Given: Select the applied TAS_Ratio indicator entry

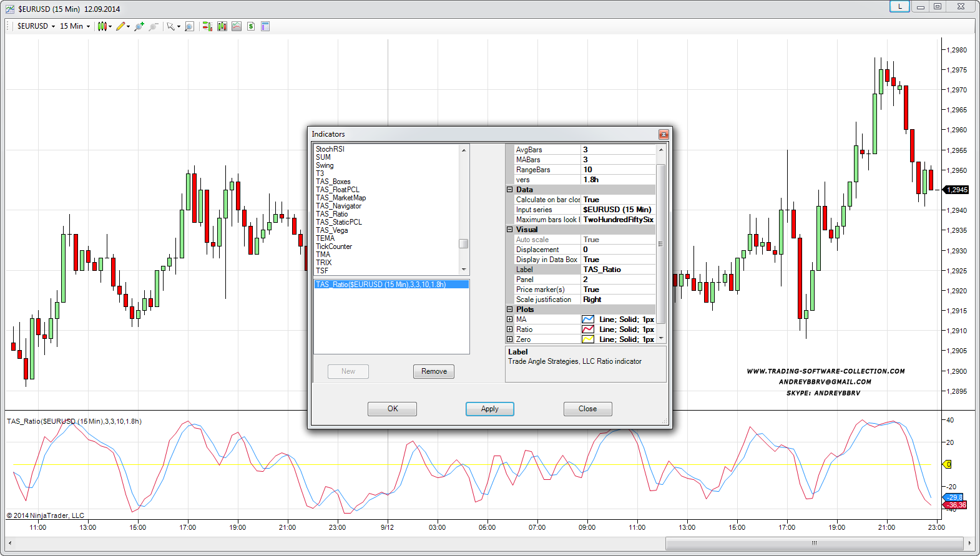Looking at the screenshot, I should point(380,285).
